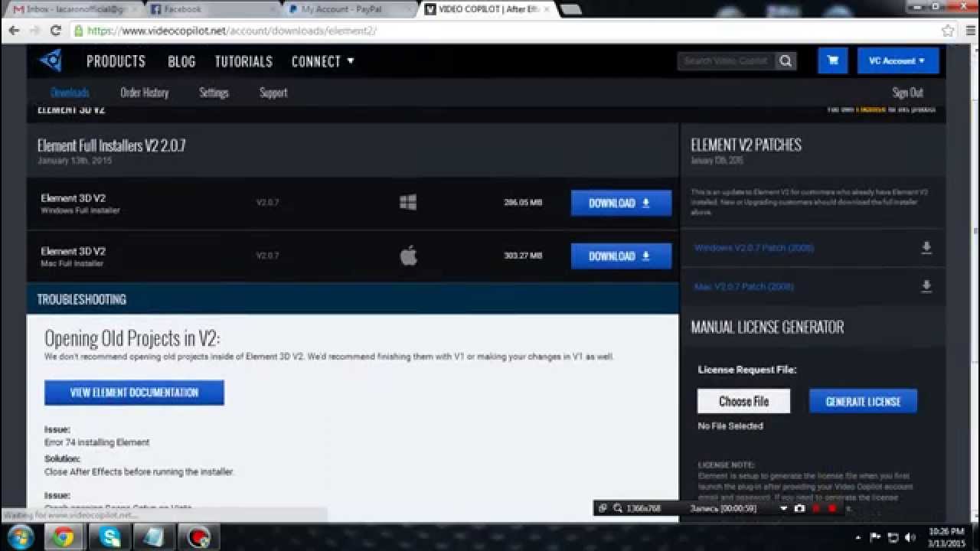This screenshot has width=980, height=551.
Task: Click the 'ELEMENT V2 PATCHES' heading
Action: [x=746, y=145]
